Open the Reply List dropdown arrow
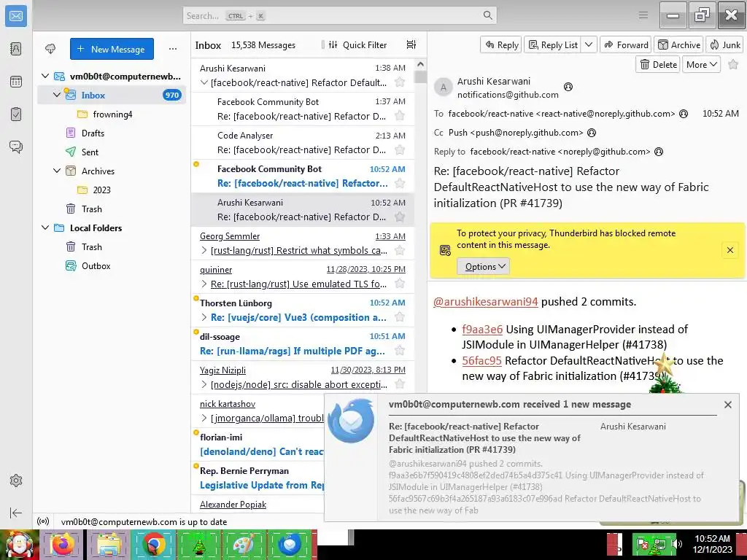The image size is (747, 560). (589, 44)
